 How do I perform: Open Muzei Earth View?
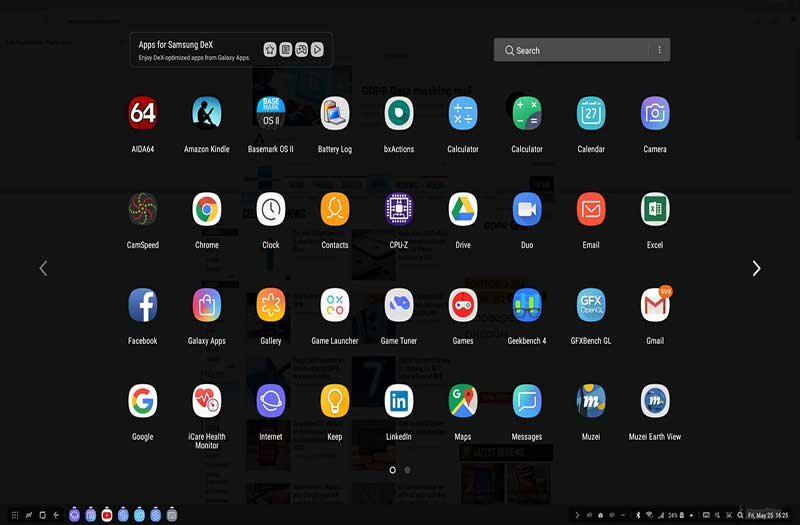click(655, 401)
